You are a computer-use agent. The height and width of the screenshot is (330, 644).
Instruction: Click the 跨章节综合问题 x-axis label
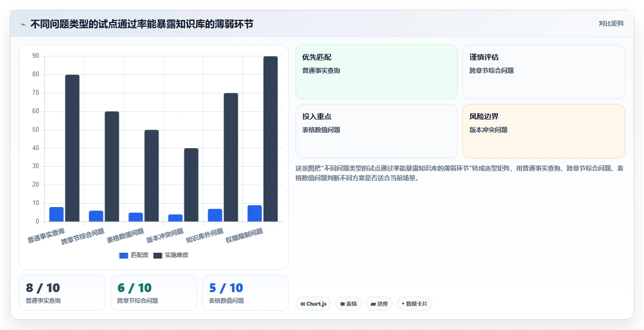[x=83, y=237]
